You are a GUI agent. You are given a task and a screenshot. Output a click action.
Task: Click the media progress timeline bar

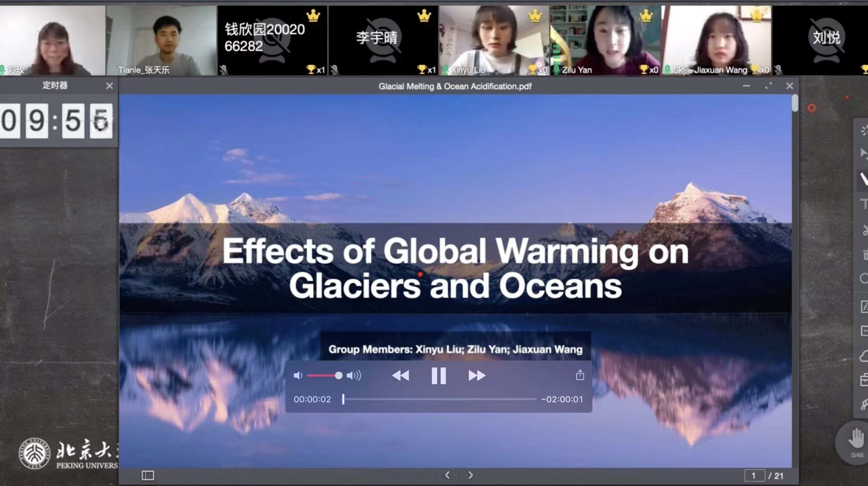439,399
